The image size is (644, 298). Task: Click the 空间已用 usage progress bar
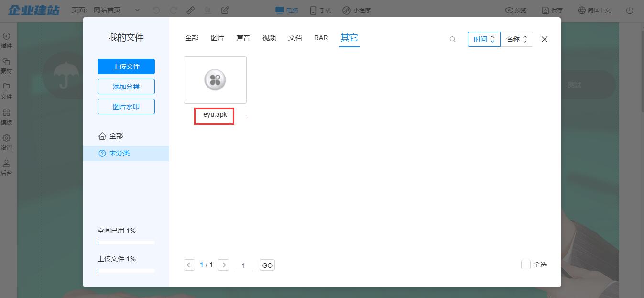pos(126,243)
